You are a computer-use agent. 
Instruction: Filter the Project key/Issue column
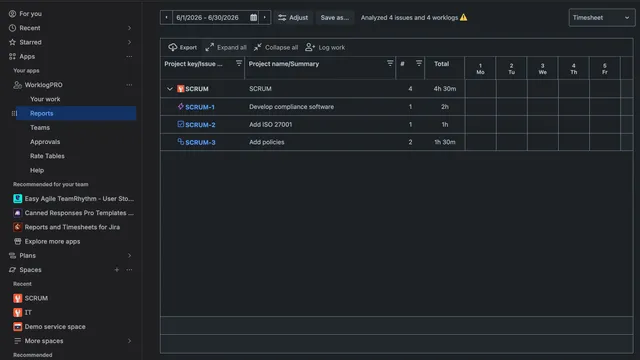[239, 63]
